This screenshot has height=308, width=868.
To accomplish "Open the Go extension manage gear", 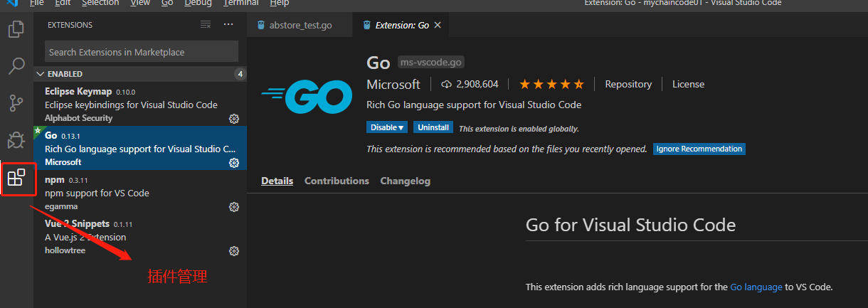I will click(x=233, y=163).
